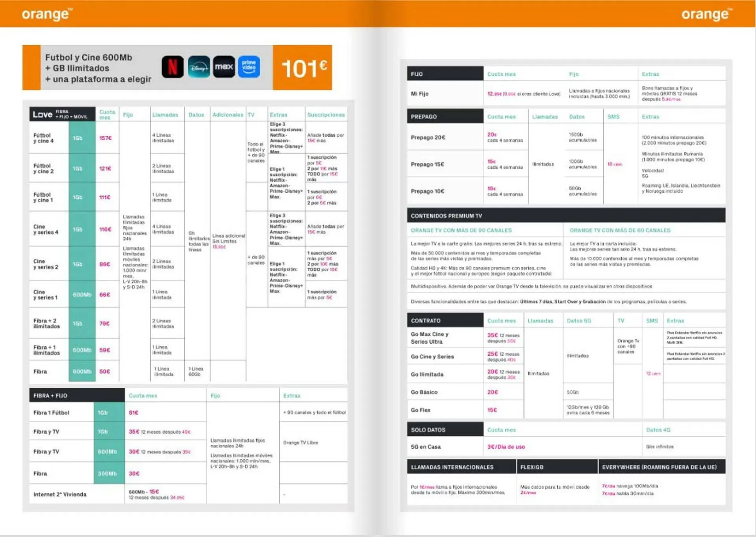
Task: Click the left Orange logo
Action: tap(47, 14)
